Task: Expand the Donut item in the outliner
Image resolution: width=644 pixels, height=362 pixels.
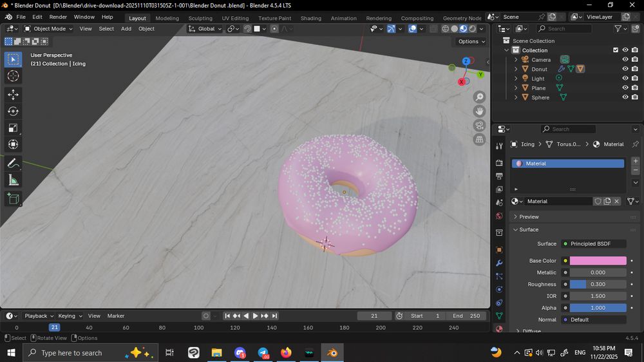Action: pyautogui.click(x=516, y=69)
